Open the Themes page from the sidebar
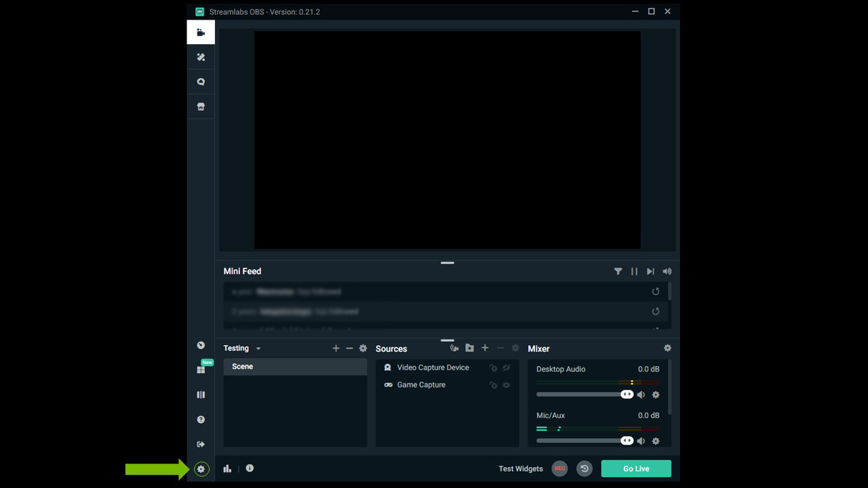868x488 pixels. 201,57
